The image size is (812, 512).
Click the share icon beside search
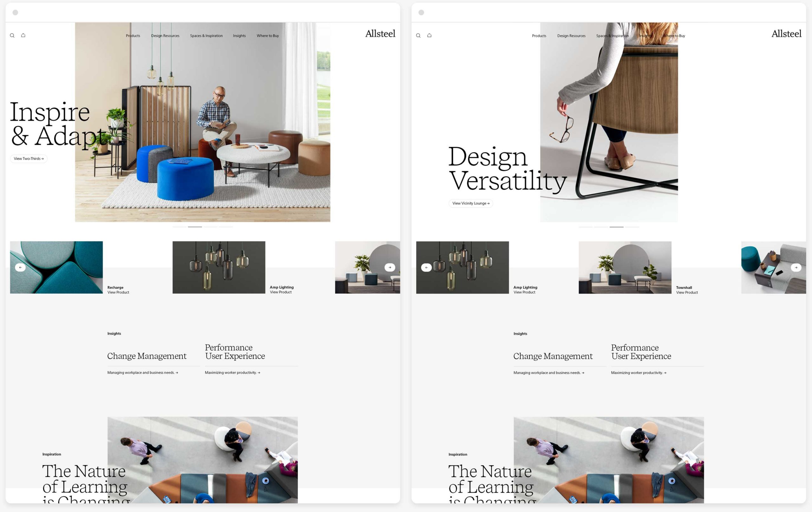click(x=23, y=35)
